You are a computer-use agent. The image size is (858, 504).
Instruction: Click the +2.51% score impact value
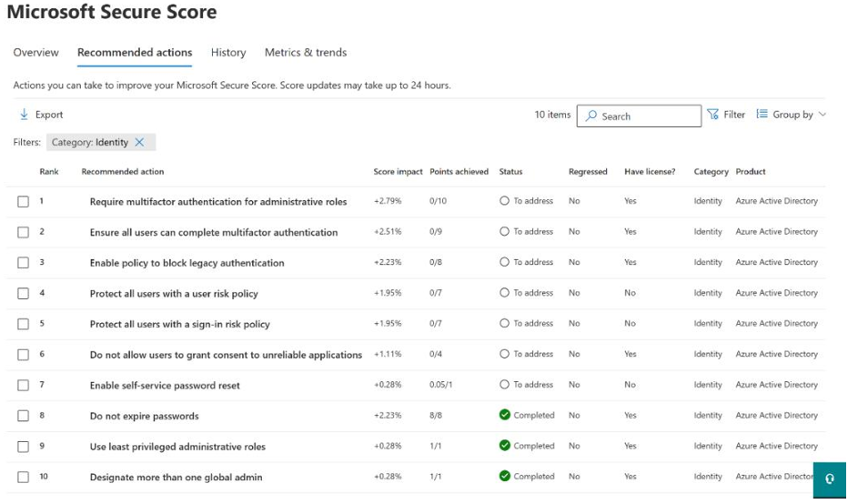(388, 231)
